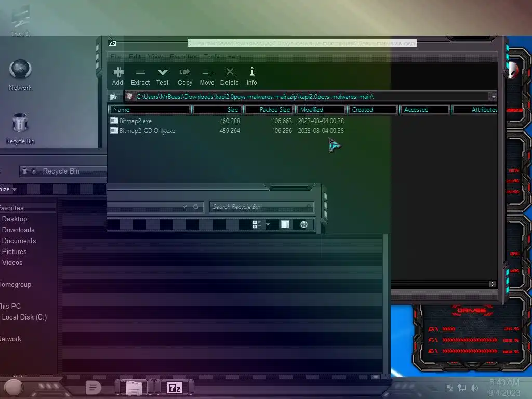Toggle the Explorer preview pane
532x399 pixels.
click(285, 224)
